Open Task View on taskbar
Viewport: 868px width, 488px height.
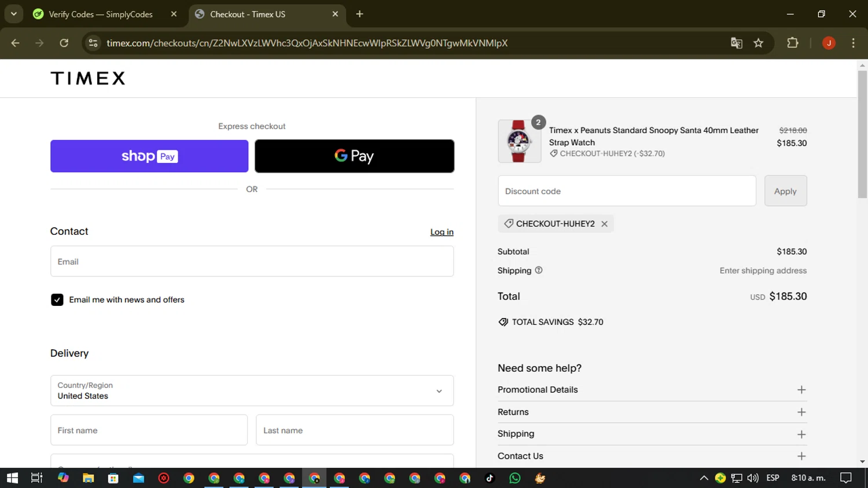pos(36,478)
